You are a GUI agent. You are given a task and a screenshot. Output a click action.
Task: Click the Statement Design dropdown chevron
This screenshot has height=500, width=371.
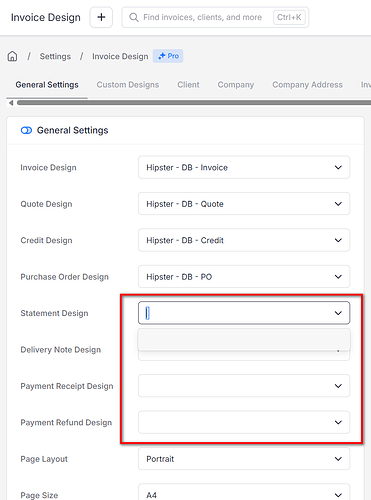click(338, 313)
